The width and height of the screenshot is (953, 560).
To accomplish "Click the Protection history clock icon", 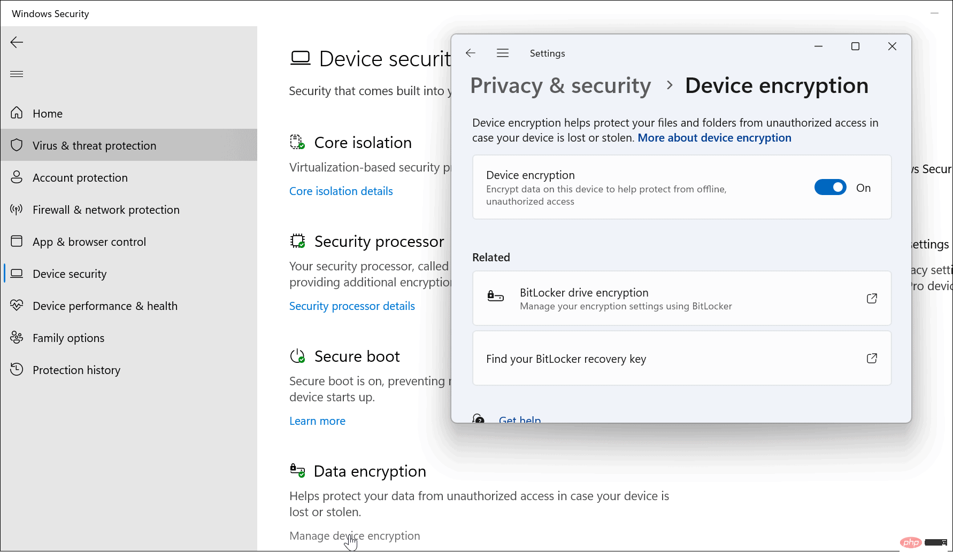I will click(x=17, y=370).
